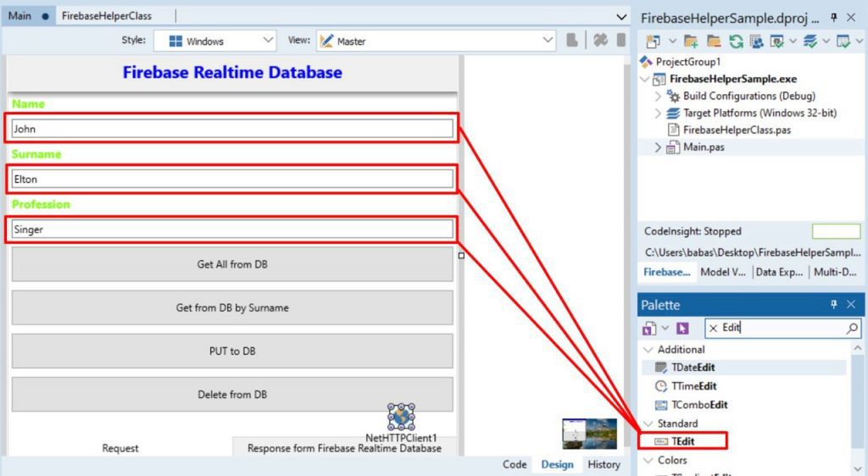Select Response form Firebase Realtime Database tab
Screen dimensions: 868x476
344,448
